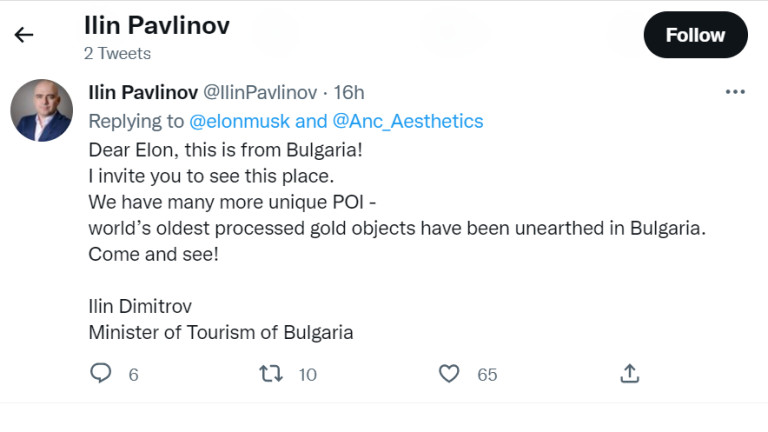This screenshot has width=768, height=432.
Task: Open the @Anc_Aesthetics mention link
Action: click(x=407, y=121)
